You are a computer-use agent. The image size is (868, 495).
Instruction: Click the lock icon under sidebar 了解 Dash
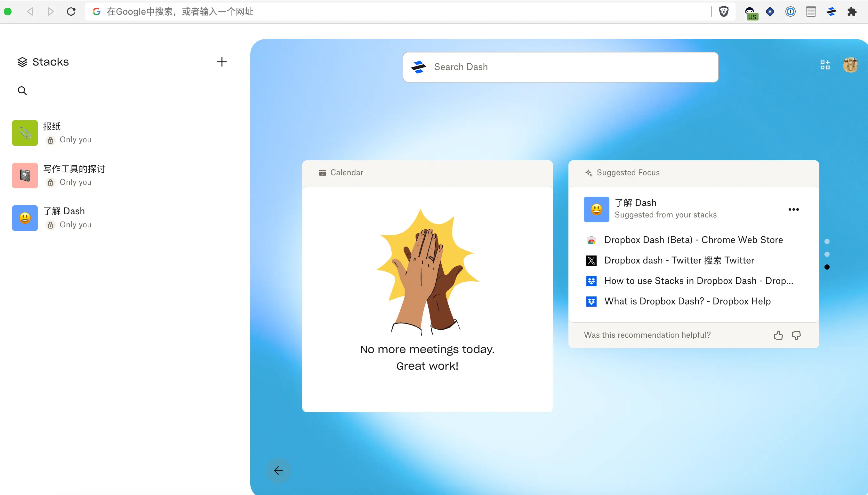[50, 225]
